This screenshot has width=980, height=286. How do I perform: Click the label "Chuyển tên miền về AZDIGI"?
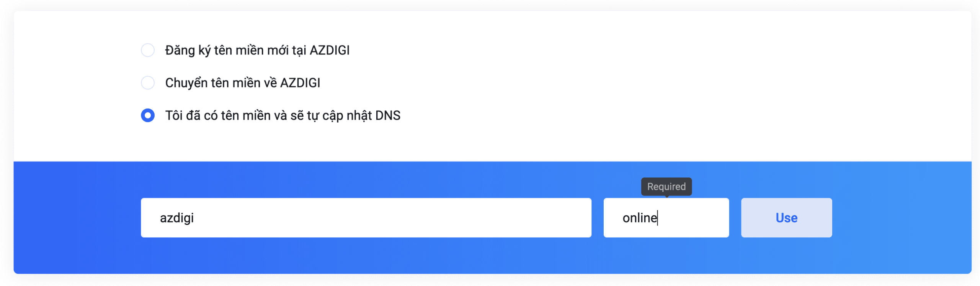coord(242,83)
